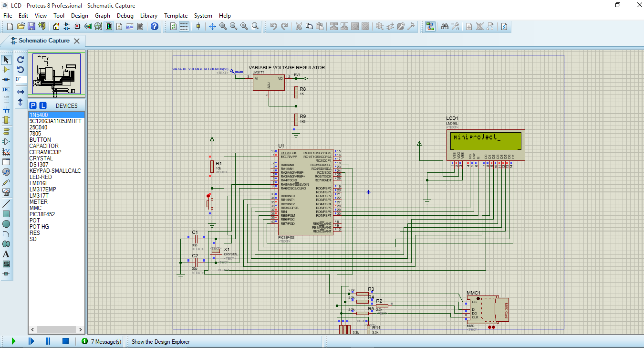The height and width of the screenshot is (348, 644).
Task: Close the Schematic Capture tab
Action: point(77,41)
